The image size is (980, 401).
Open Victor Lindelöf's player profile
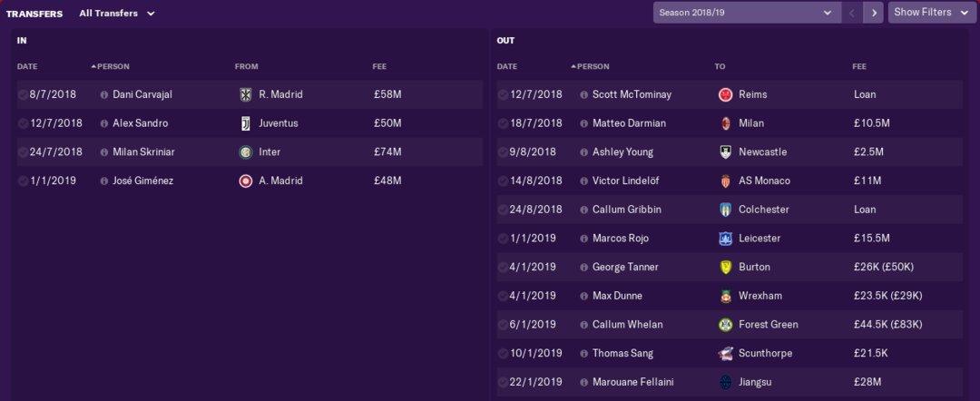[625, 181]
